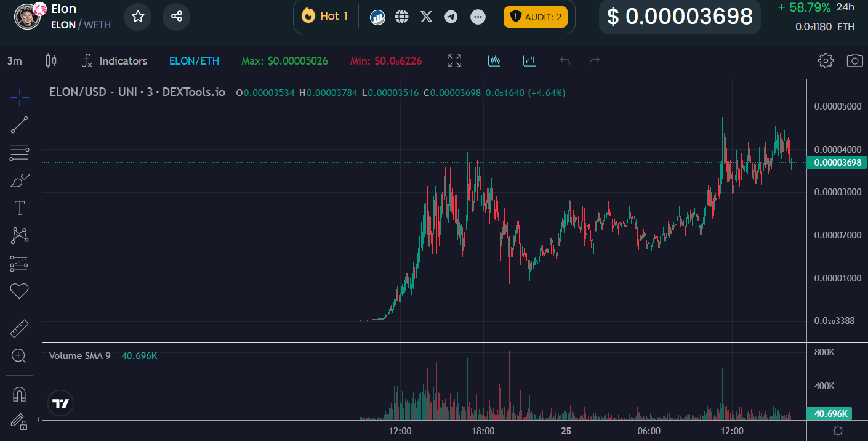Toggle lock all drawing tools
This screenshot has width=868, height=441.
pyautogui.click(x=20, y=421)
